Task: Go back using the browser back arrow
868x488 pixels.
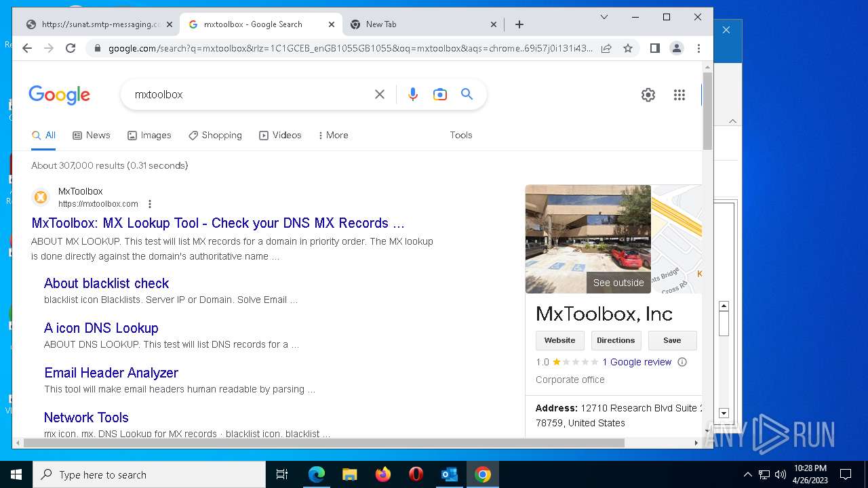Action: tap(27, 48)
